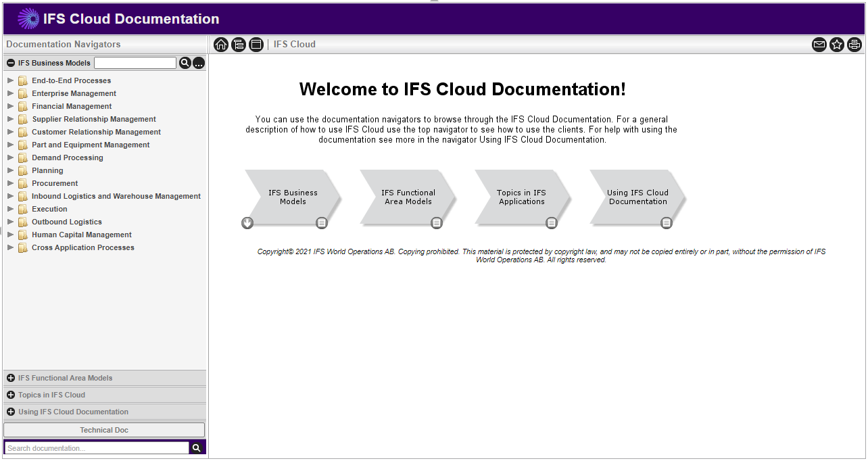
Task: Expand the IFS Functional Area Models section
Action: click(x=11, y=378)
